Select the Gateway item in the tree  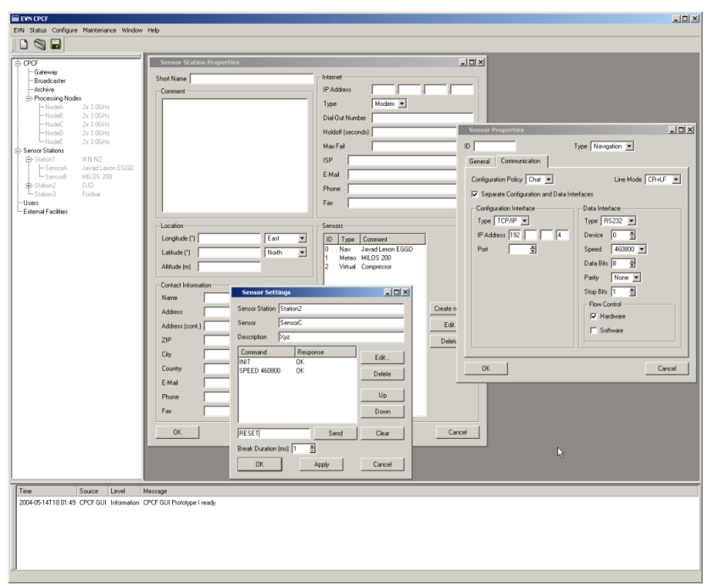point(46,73)
